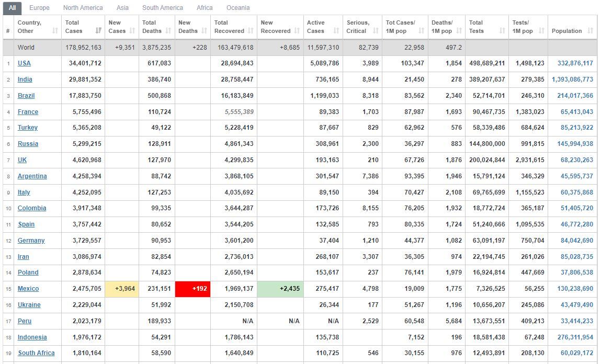Viewport: 601px width, 364px height.
Task: Click Mexico's red +192 new deaths cell
Action: (x=193, y=289)
